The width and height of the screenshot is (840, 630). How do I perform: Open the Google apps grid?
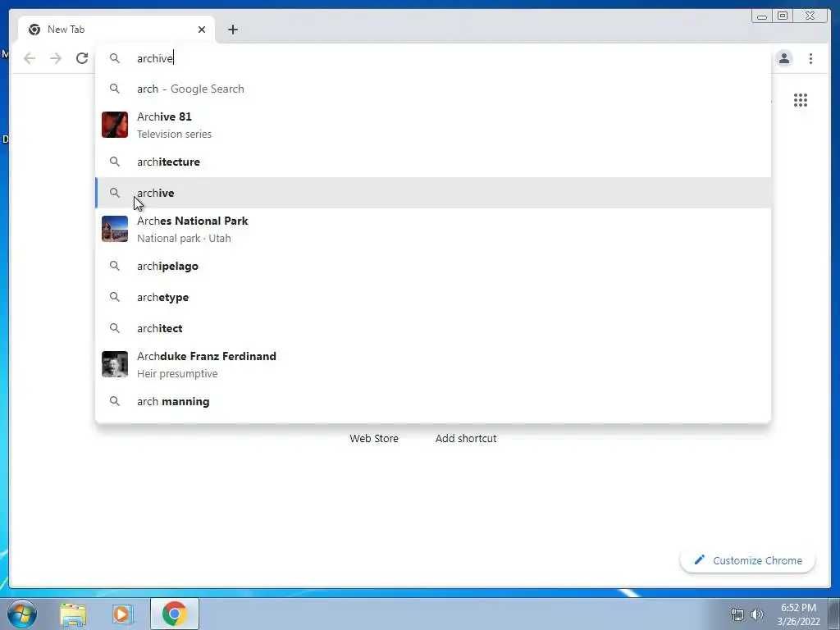(801, 100)
